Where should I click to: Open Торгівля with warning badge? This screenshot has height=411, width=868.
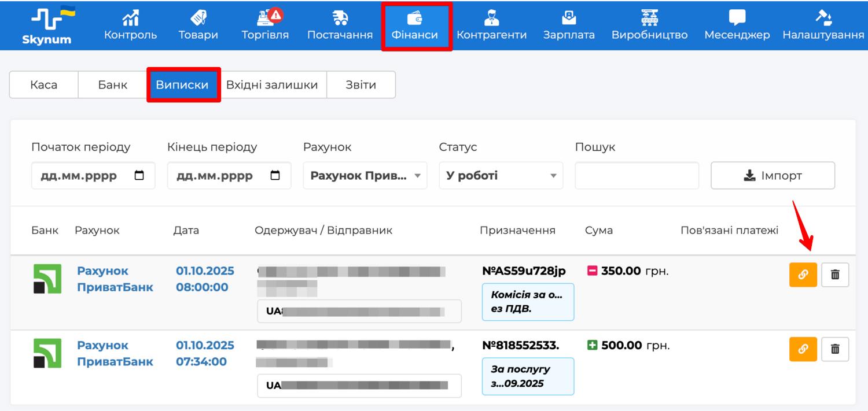pos(265,25)
